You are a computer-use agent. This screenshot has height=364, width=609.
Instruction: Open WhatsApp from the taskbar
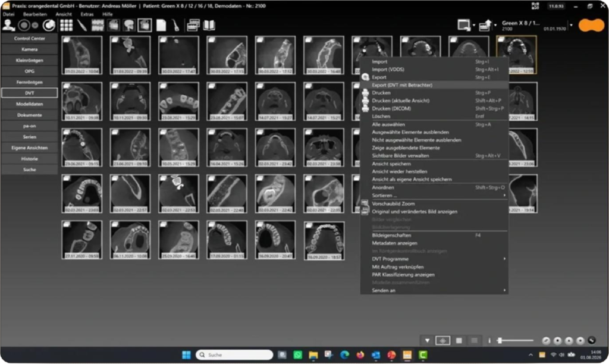click(297, 354)
